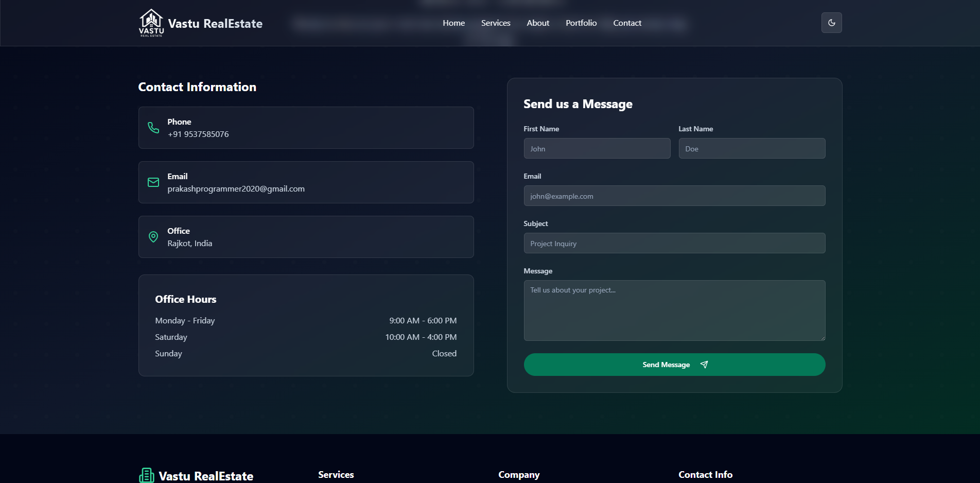Click phone number +91 9537585076
Viewport: 980px width, 483px height.
(198, 134)
